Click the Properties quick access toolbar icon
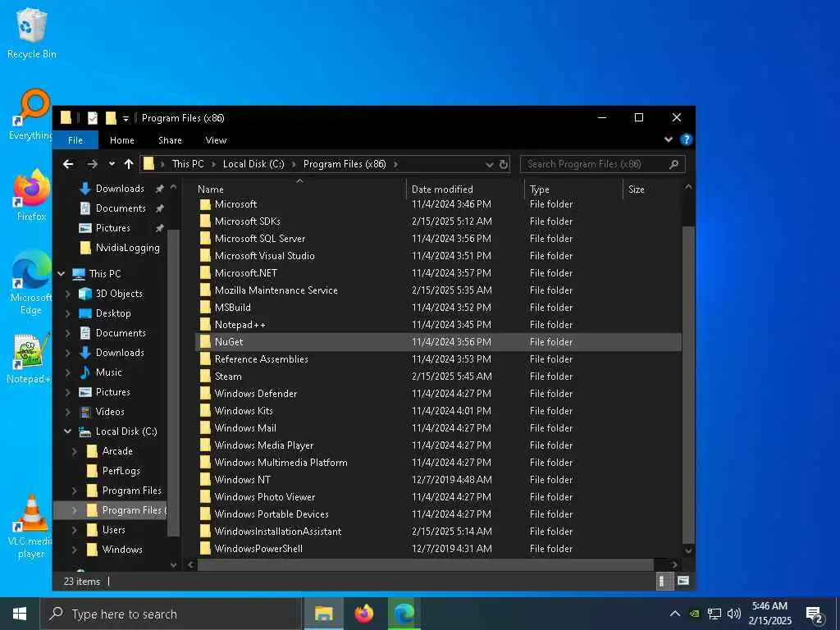Screen dimensions: 840x630 (93, 118)
